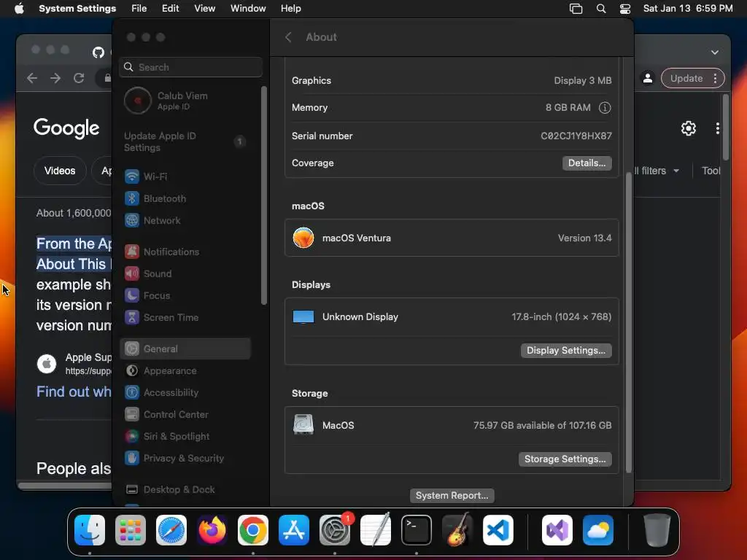Open Spotlight search in menu bar
Viewport: 747px width, 560px height.
601,9
